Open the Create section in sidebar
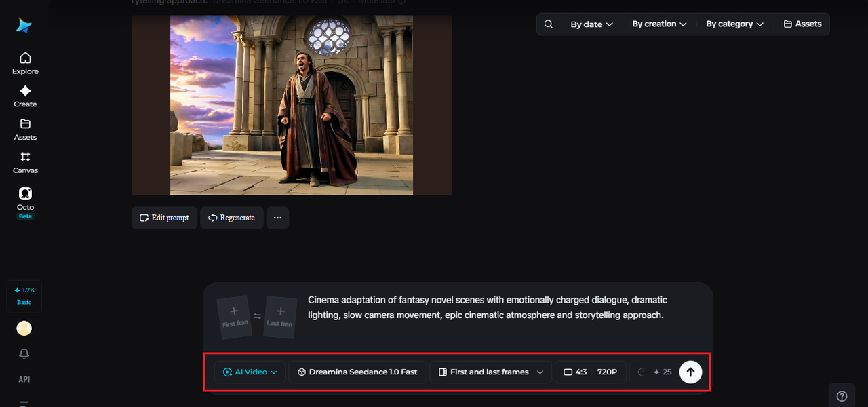 coord(25,96)
